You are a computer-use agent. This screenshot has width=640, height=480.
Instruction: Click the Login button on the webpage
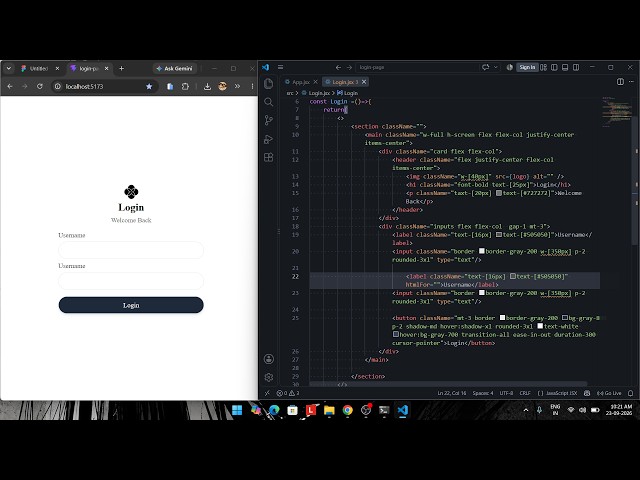pos(131,305)
